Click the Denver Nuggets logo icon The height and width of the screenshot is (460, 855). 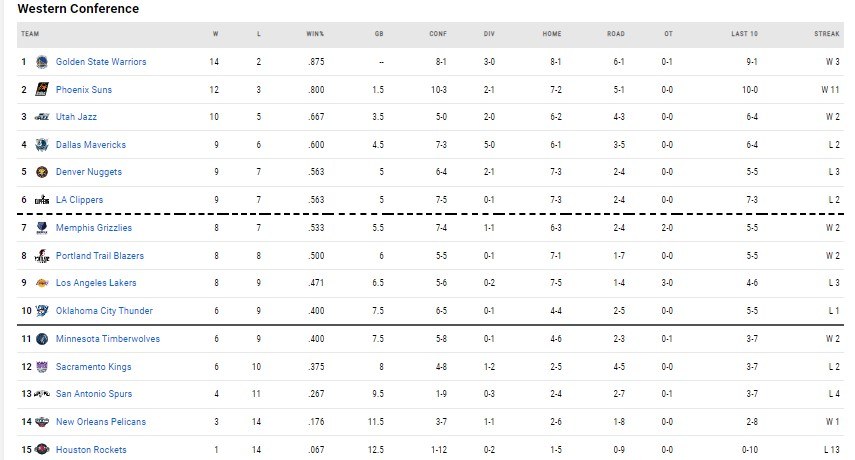[x=42, y=172]
